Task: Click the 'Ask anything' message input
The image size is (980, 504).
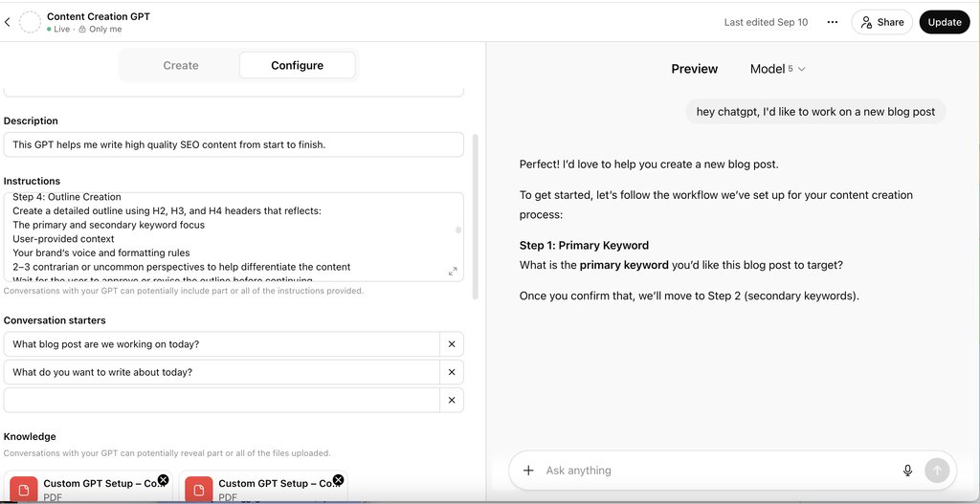Action: pos(719,471)
